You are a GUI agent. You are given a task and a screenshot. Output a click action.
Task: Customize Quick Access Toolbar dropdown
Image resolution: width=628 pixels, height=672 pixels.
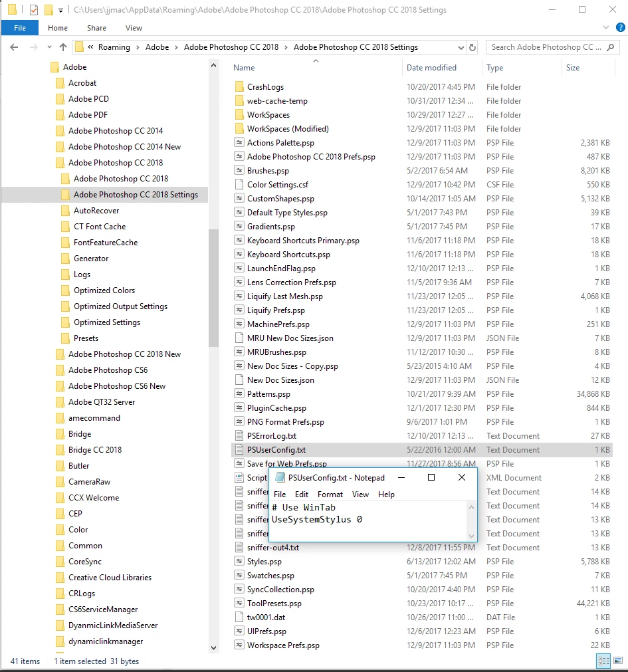[x=61, y=10]
